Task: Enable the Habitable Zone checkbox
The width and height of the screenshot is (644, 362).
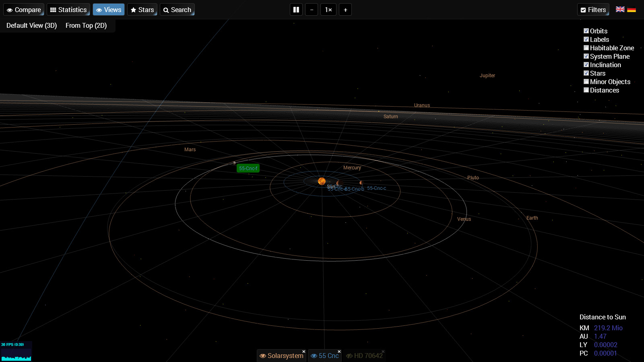Action: click(x=586, y=47)
